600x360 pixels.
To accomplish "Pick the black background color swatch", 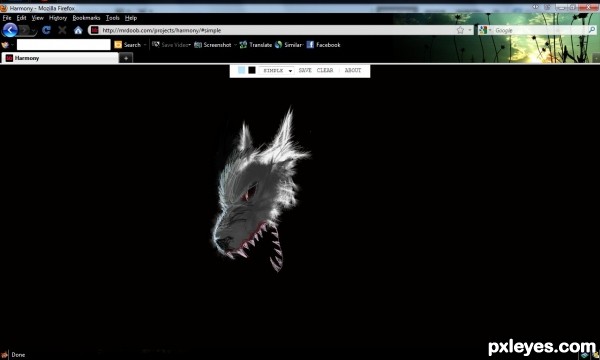I will tap(252, 70).
